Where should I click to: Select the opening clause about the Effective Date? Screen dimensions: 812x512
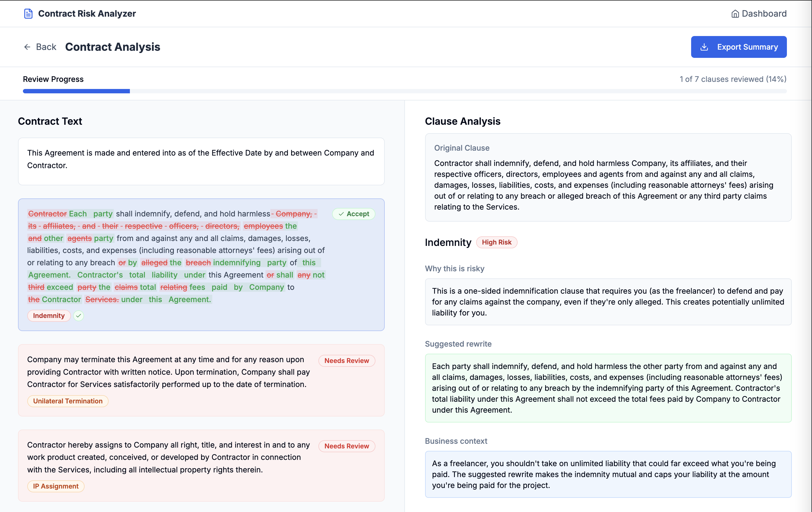tap(201, 162)
